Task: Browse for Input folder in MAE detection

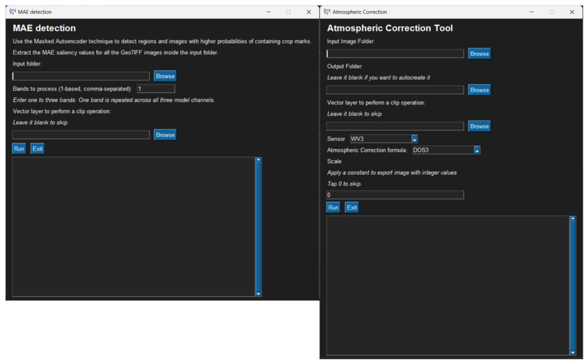Action: (165, 76)
